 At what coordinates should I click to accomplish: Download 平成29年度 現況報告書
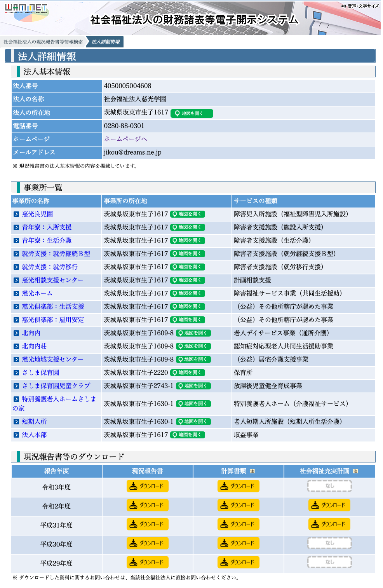148,562
